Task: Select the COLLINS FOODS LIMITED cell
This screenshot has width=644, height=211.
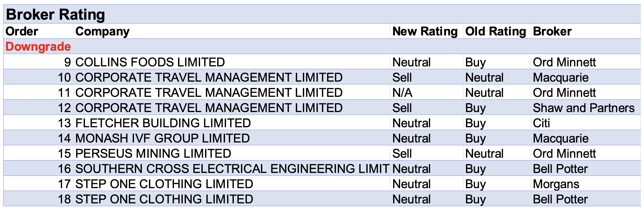Action: point(150,62)
